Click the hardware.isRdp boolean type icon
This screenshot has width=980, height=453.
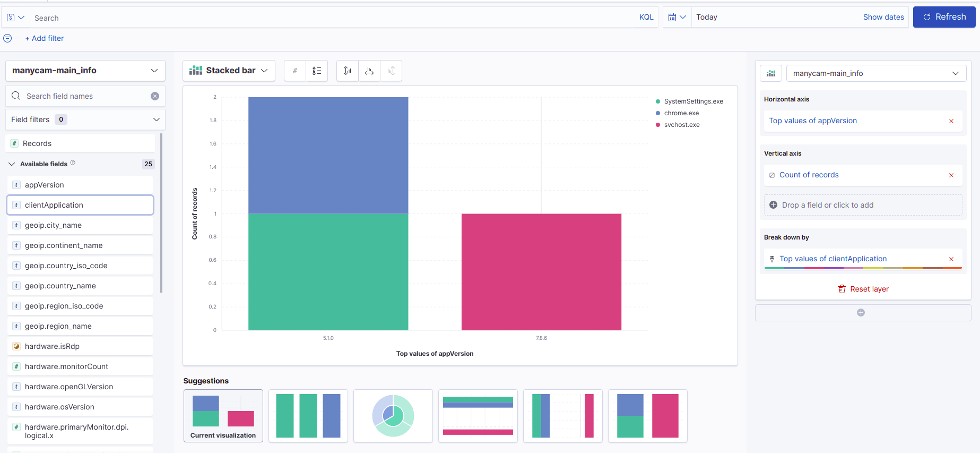16,346
